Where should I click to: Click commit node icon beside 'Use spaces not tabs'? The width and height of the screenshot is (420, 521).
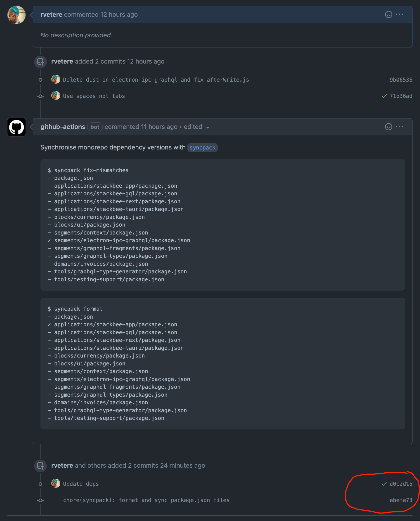click(40, 96)
